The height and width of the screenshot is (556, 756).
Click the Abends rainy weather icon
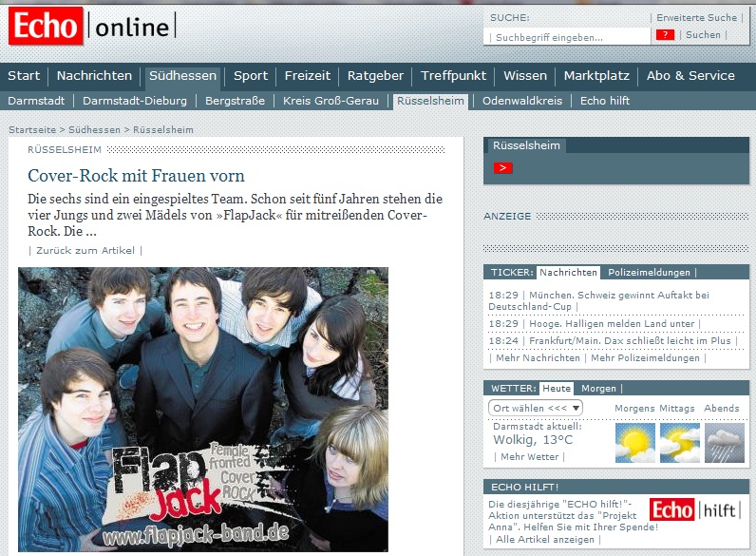pyautogui.click(x=724, y=443)
